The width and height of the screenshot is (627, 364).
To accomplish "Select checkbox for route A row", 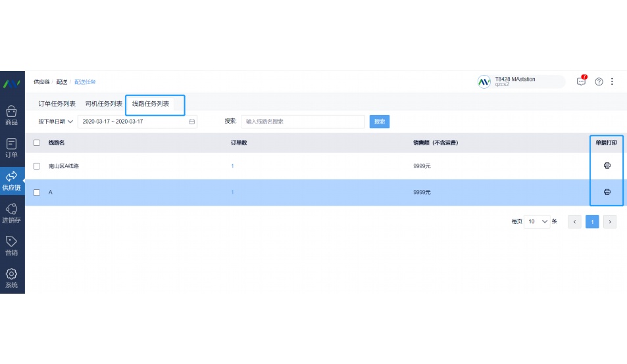I will tap(37, 193).
